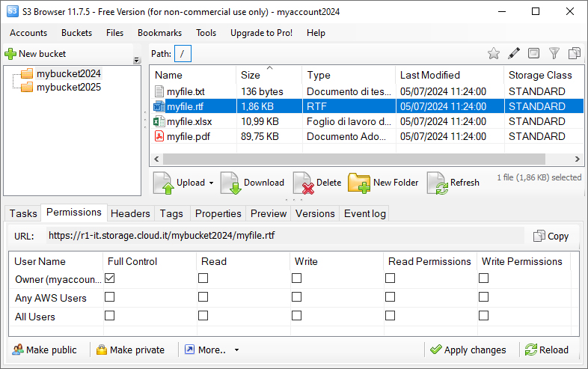Expand bucket toolbar overflow arrow
Viewport: 588px width, 369px height.
pos(136,61)
